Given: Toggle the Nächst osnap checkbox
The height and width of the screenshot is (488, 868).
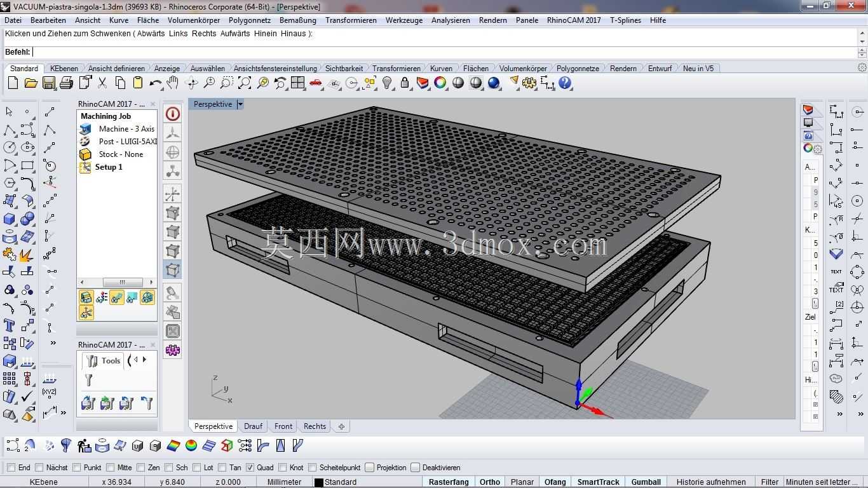Looking at the screenshot, I should tap(39, 467).
